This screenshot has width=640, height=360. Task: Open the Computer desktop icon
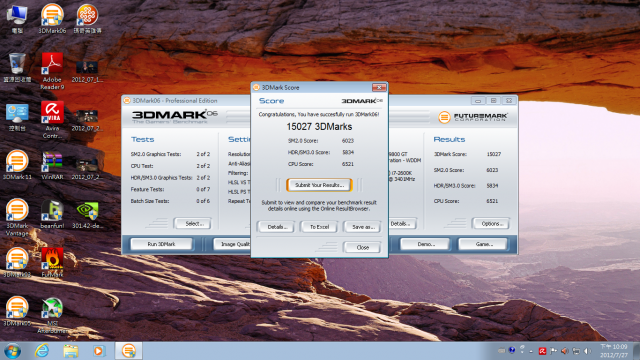[x=17, y=19]
